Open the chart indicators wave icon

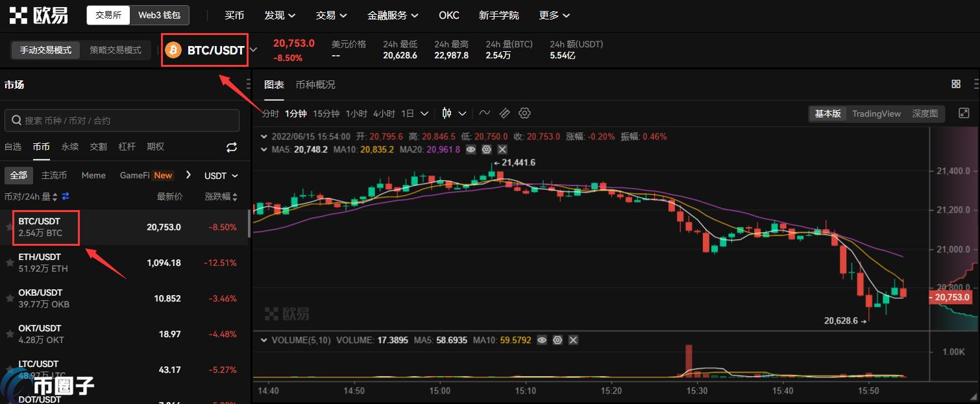(484, 113)
